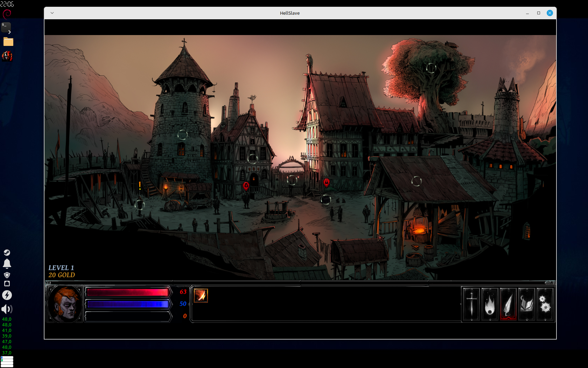
Task: Click the HellSlave window title text
Action: [x=290, y=13]
